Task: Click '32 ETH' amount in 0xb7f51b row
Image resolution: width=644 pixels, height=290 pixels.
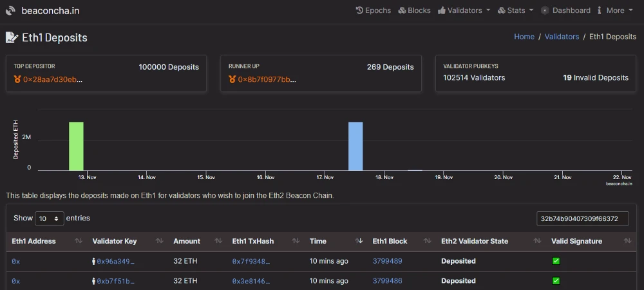Action: 185,280
